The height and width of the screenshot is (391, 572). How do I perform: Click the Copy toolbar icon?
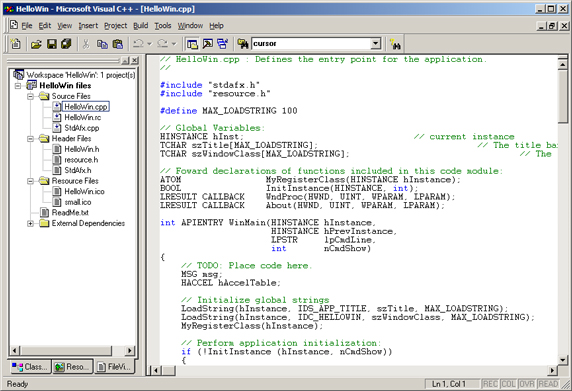[102, 44]
